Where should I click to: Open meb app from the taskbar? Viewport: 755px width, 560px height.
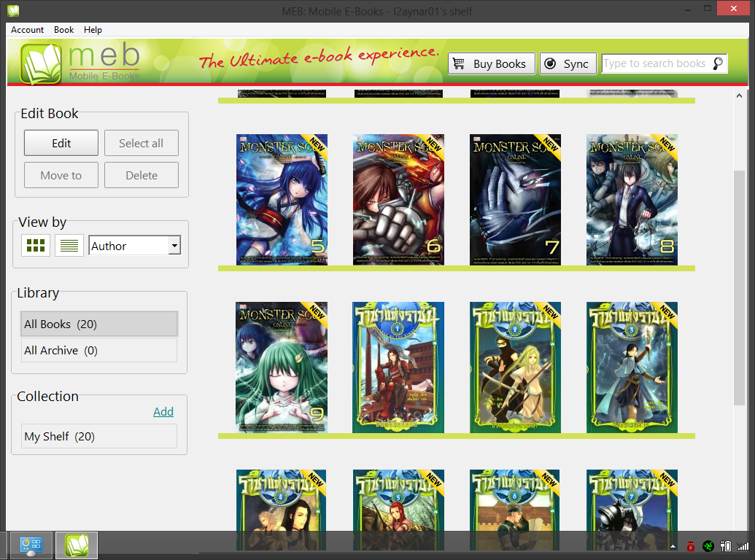(x=77, y=545)
